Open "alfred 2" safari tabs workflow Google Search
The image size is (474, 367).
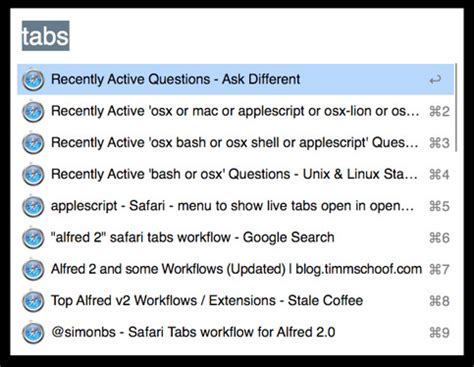(235, 238)
